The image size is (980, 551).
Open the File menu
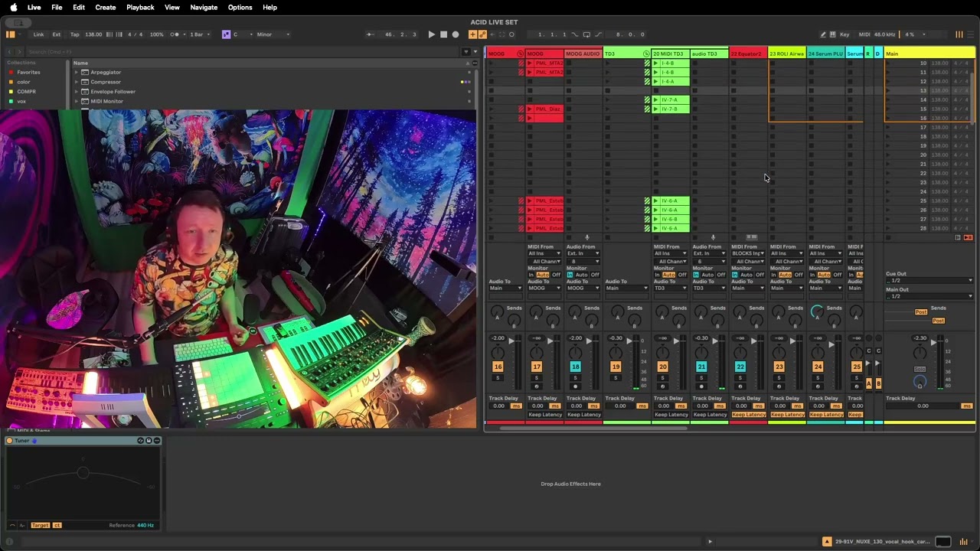tap(57, 7)
